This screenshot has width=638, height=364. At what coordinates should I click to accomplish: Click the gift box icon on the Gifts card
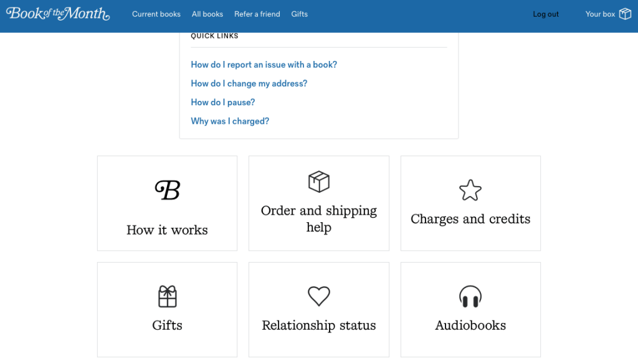(167, 295)
